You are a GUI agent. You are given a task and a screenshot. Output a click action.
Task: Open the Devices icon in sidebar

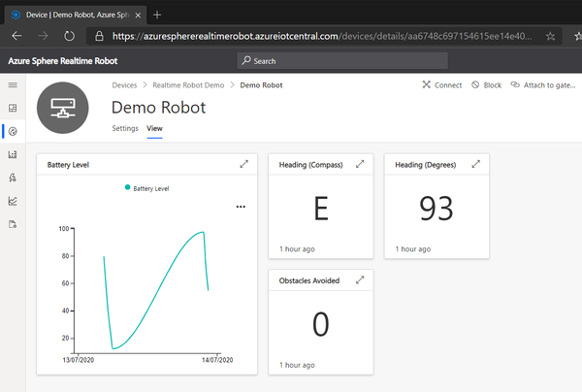coord(13,131)
